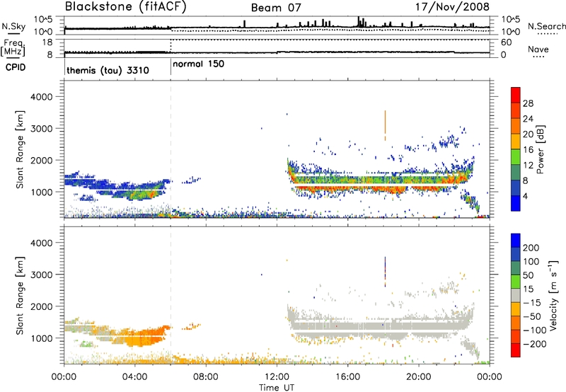Click the '60' Nave axis tick
This screenshot has width=566, height=392.
[x=507, y=42]
